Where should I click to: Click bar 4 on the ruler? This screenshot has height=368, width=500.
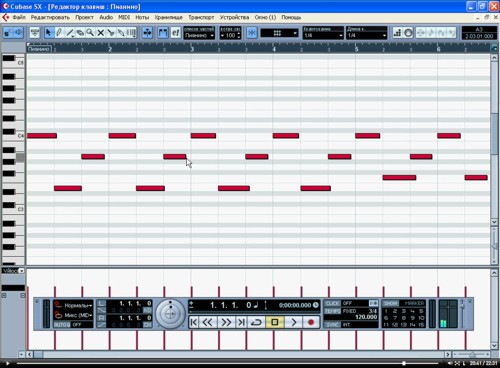pos(274,49)
